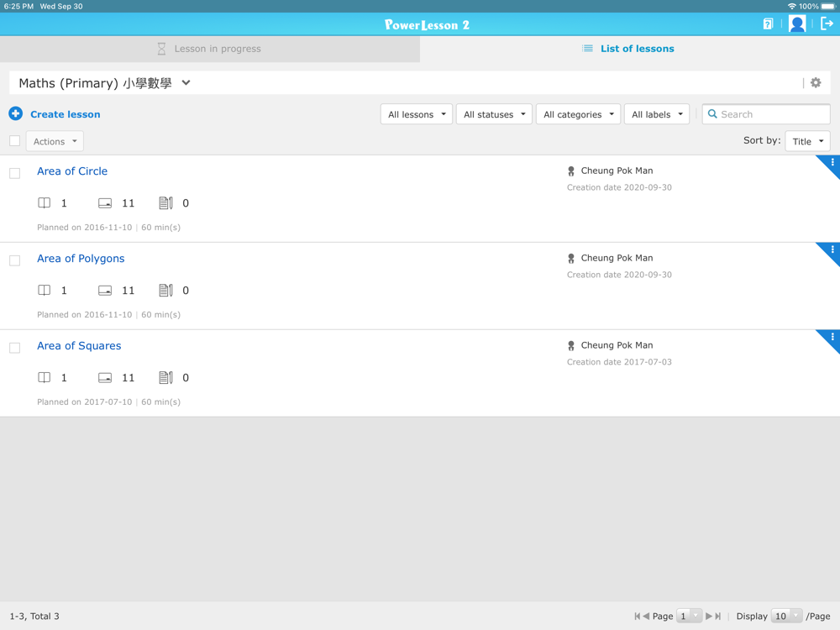Switch to List of lessons tab
840x630 pixels.
pyautogui.click(x=630, y=49)
